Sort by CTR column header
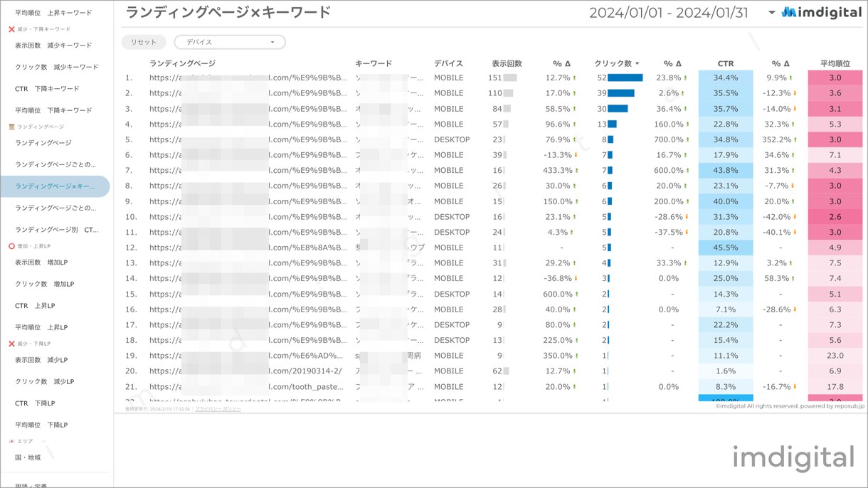 (726, 63)
